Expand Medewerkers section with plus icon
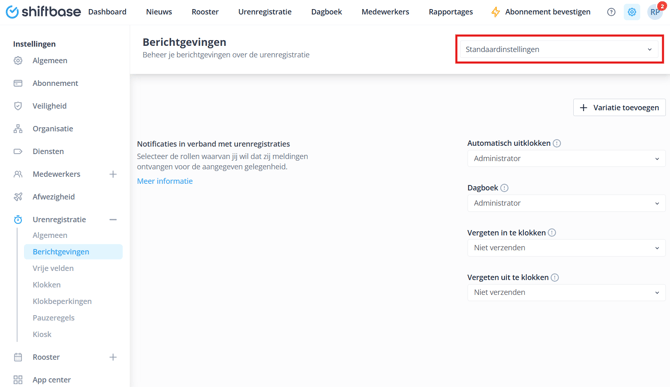The height and width of the screenshot is (387, 670). point(113,174)
